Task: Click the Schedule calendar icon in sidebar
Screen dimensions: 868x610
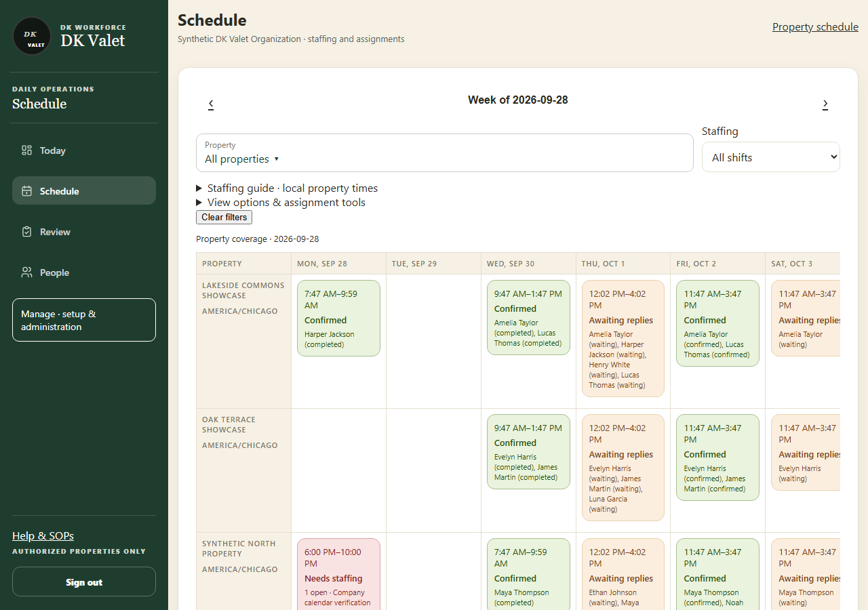Action: (x=27, y=191)
